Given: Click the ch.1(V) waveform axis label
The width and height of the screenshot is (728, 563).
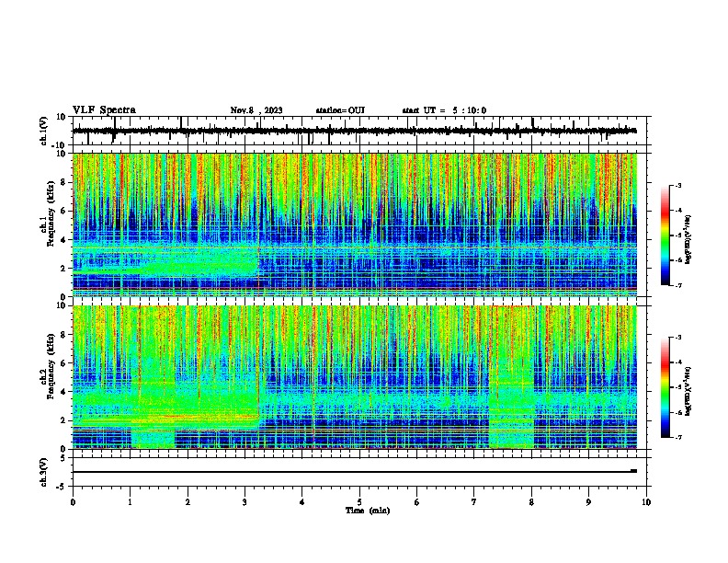Looking at the screenshot, I should coord(44,131).
